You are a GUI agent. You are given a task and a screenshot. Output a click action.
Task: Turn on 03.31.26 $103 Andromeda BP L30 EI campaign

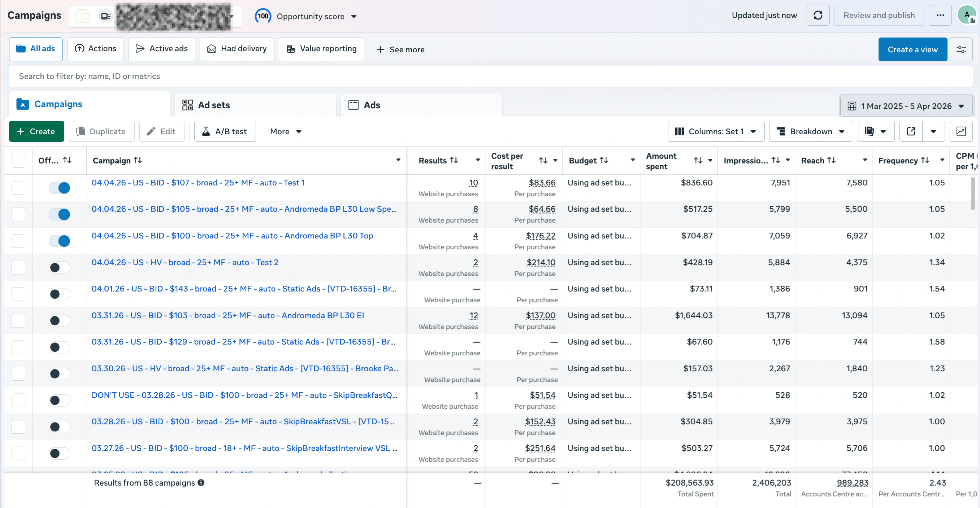pos(59,321)
